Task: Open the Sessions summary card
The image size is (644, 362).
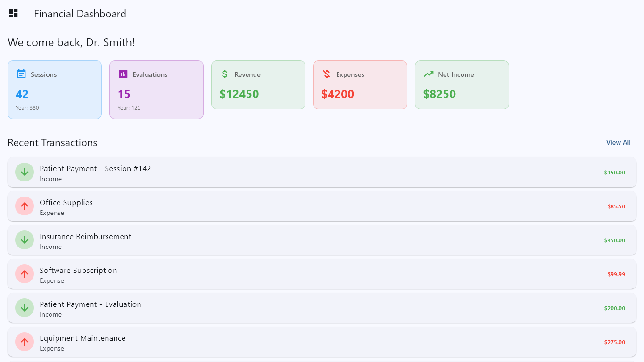Action: point(55,90)
